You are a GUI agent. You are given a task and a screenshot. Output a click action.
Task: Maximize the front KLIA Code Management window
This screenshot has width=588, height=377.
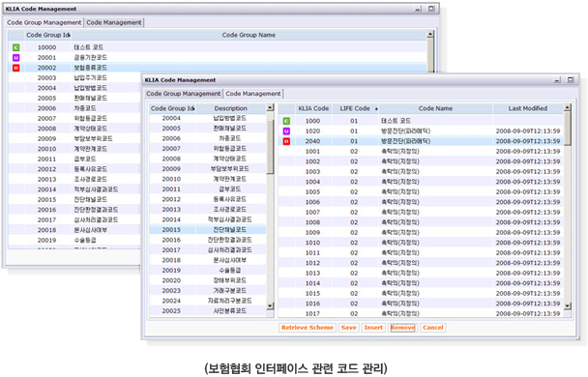tap(571, 80)
